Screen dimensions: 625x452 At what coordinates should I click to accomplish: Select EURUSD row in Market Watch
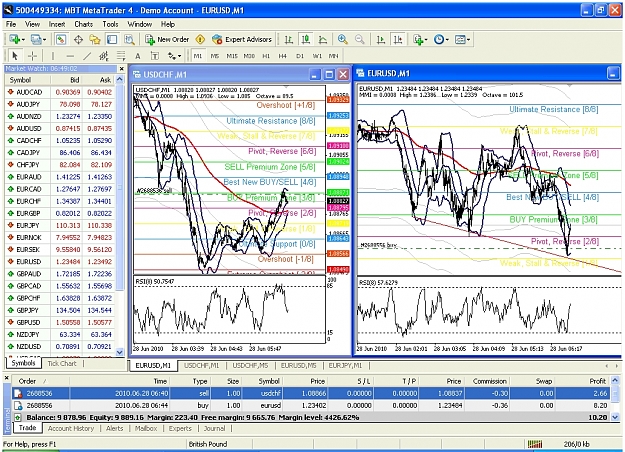[x=60, y=262]
